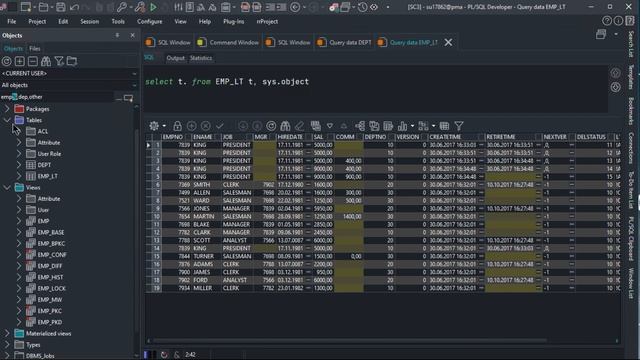The image size is (640, 360).
Task: Click the HIREDATE column header
Action: pyautogui.click(x=294, y=137)
